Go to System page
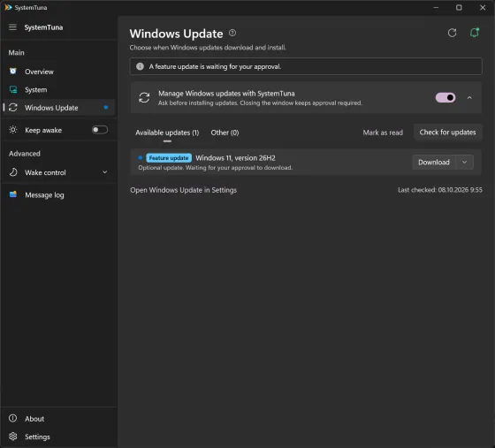Screen dimensions: 495x448 58,90
